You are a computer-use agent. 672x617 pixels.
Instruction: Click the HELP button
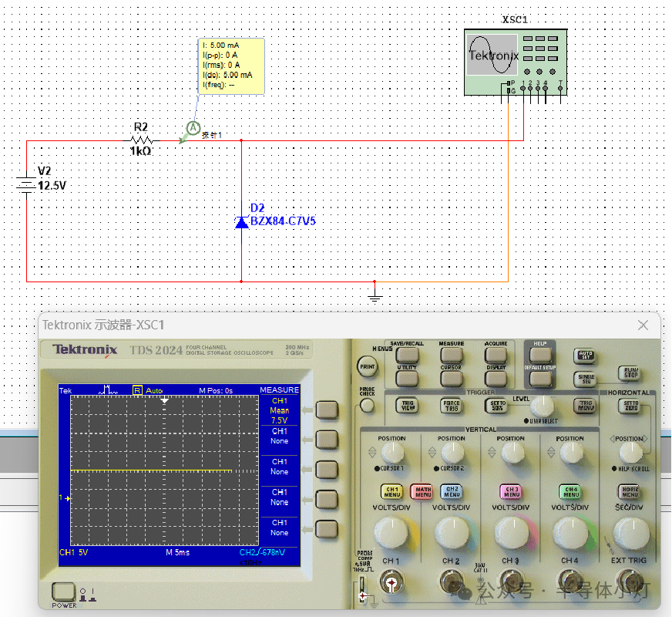[540, 355]
